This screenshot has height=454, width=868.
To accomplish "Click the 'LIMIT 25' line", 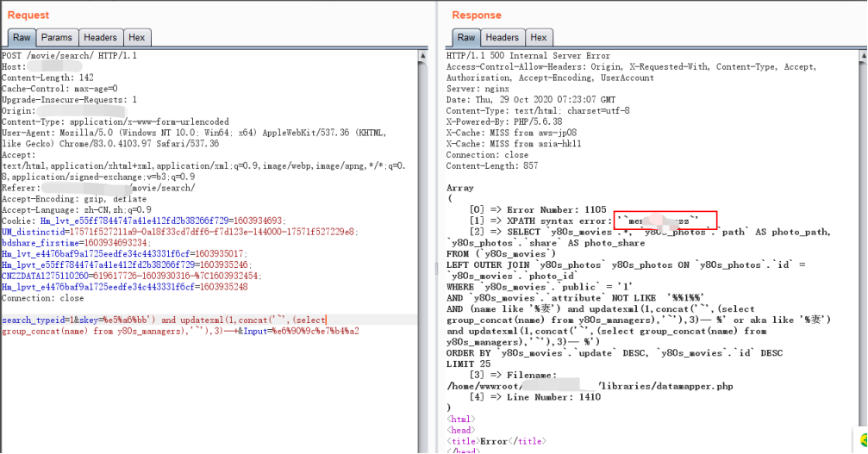I will coord(468,364).
